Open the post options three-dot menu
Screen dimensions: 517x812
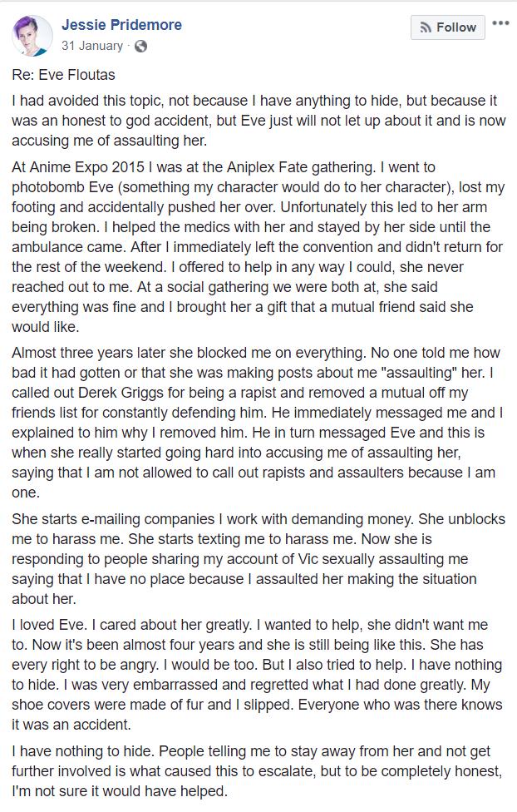[500, 23]
